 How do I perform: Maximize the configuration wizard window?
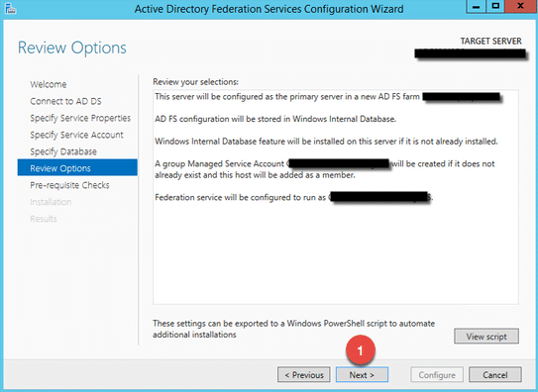tap(495, 6)
